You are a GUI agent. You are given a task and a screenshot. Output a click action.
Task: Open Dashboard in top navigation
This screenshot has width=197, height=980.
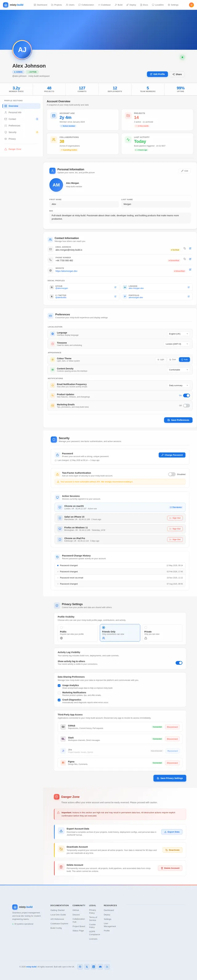point(40,5)
